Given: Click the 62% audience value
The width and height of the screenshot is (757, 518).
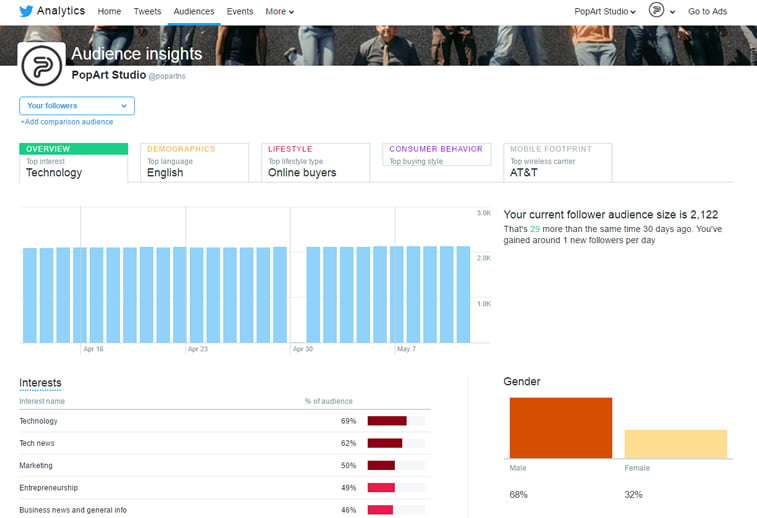Looking at the screenshot, I should click(x=349, y=443).
